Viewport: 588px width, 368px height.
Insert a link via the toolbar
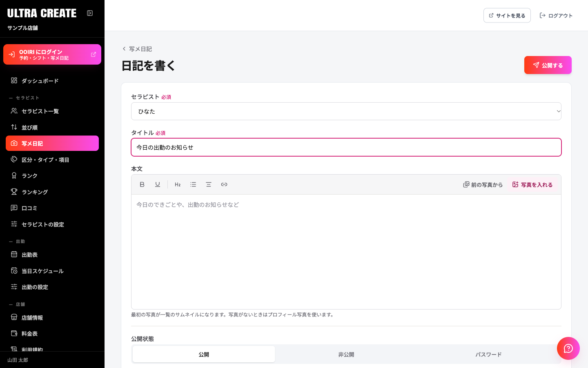(224, 184)
